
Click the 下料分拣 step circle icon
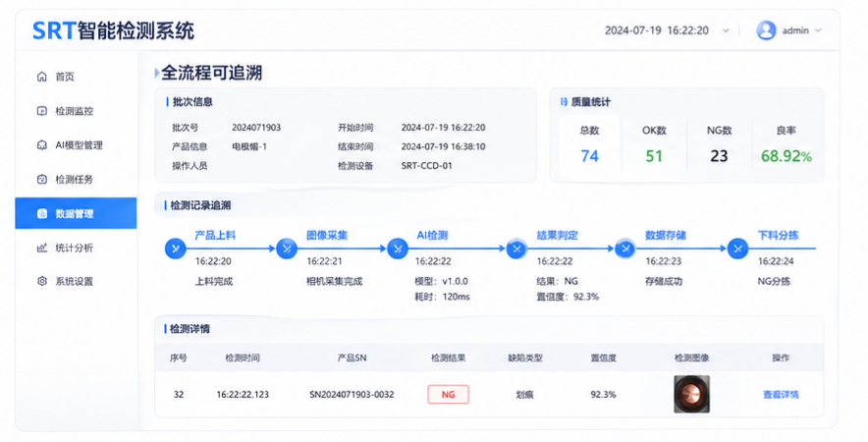(737, 249)
